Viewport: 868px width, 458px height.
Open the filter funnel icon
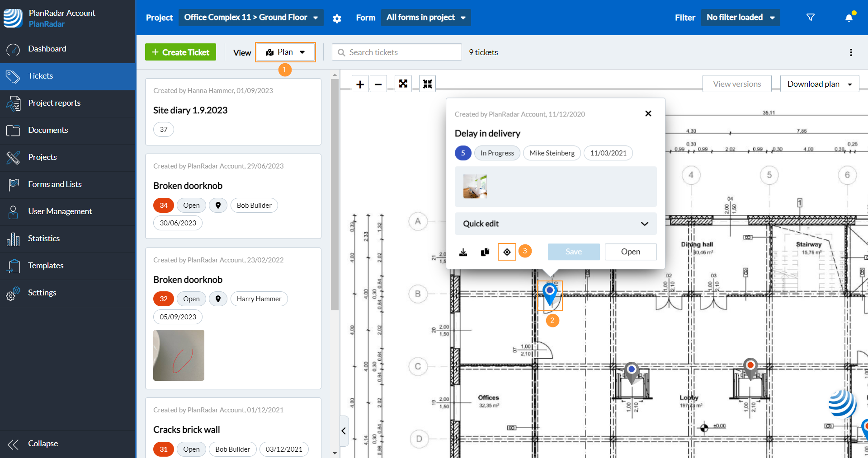pyautogui.click(x=811, y=17)
